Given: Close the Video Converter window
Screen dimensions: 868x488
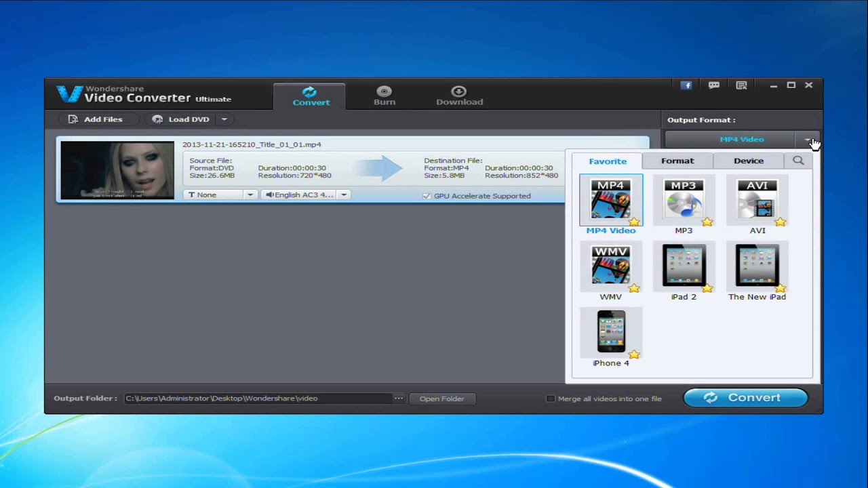Looking at the screenshot, I should [x=808, y=85].
